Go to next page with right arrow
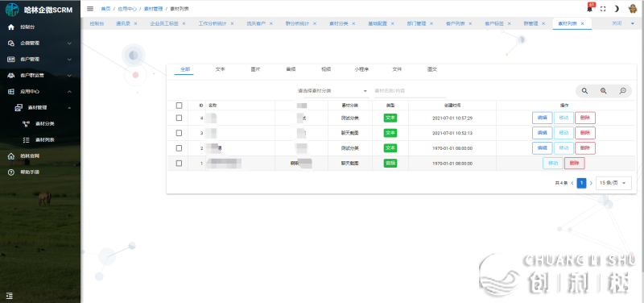Viewport: 644px width, 303px height. tap(591, 183)
